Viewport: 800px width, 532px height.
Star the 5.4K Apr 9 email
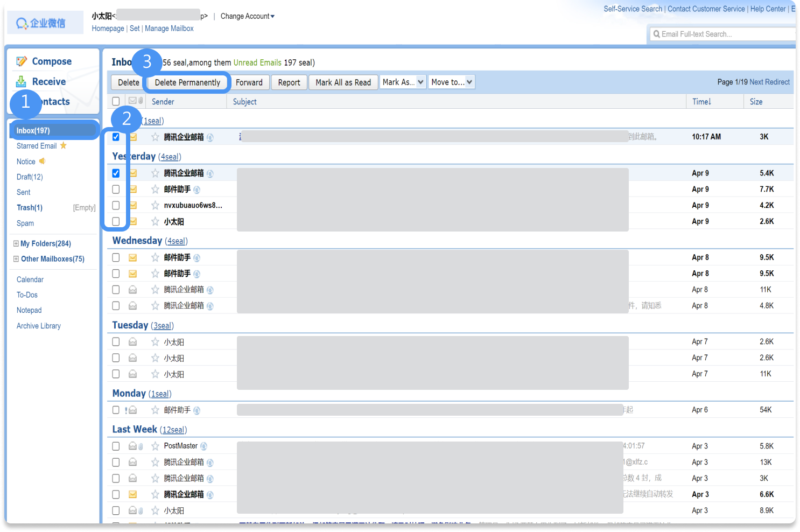155,173
